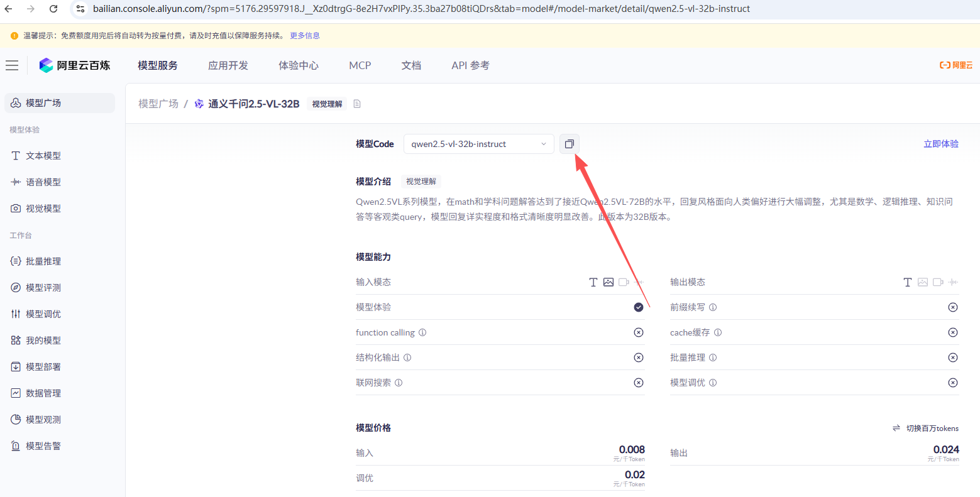Click info icon beside 结构化输出
Viewport: 980px width, 497px height.
[407, 358]
